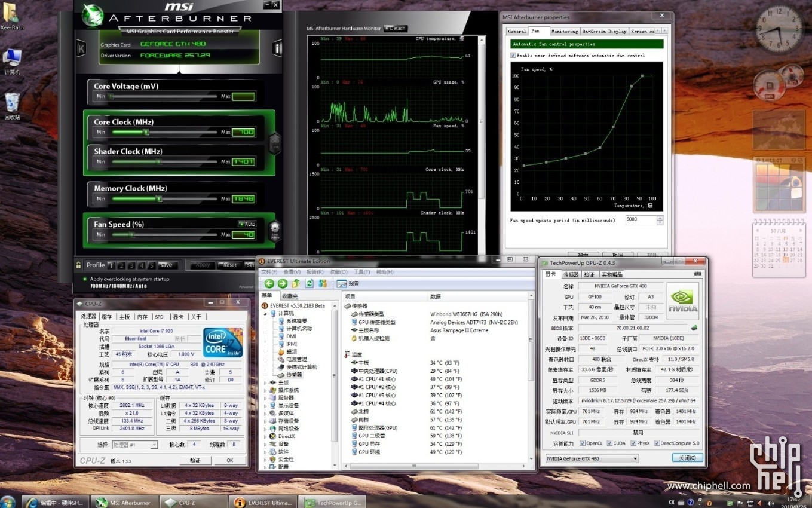Open 传感器 tab in GPU-Z
Image resolution: width=812 pixels, height=508 pixels.
pyautogui.click(x=571, y=274)
